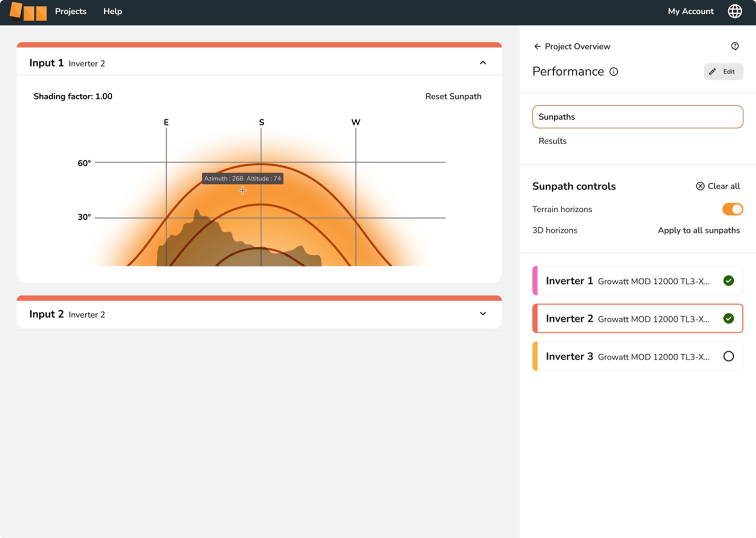This screenshot has height=538, width=756.
Task: Click Inverter 1 green check icon
Action: pos(728,281)
